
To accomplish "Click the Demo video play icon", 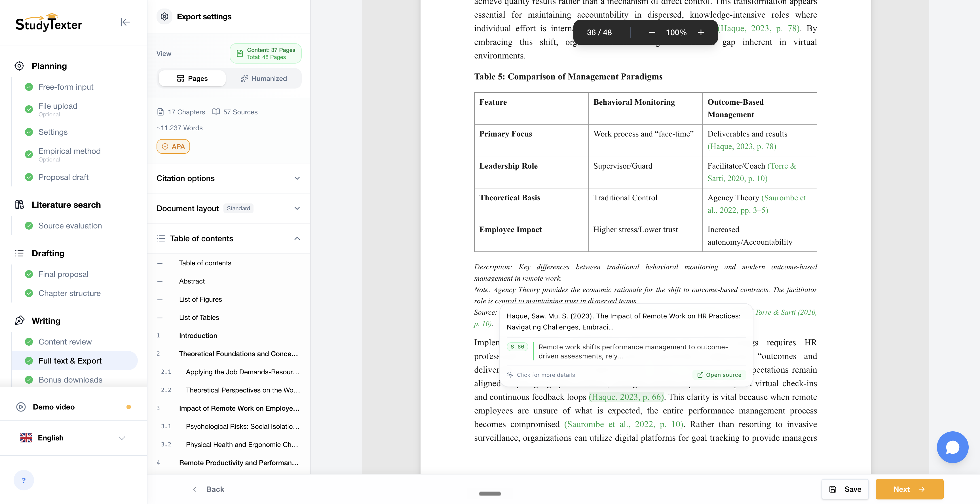I will coord(21,407).
